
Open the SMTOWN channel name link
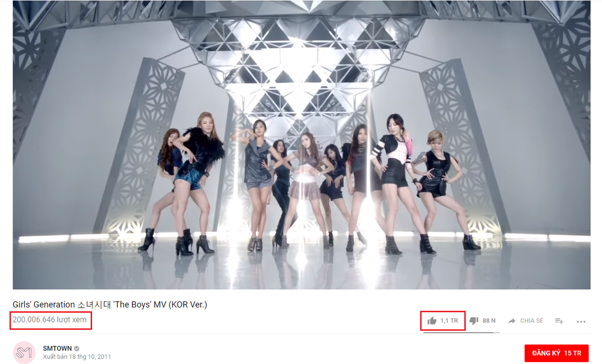(57, 348)
